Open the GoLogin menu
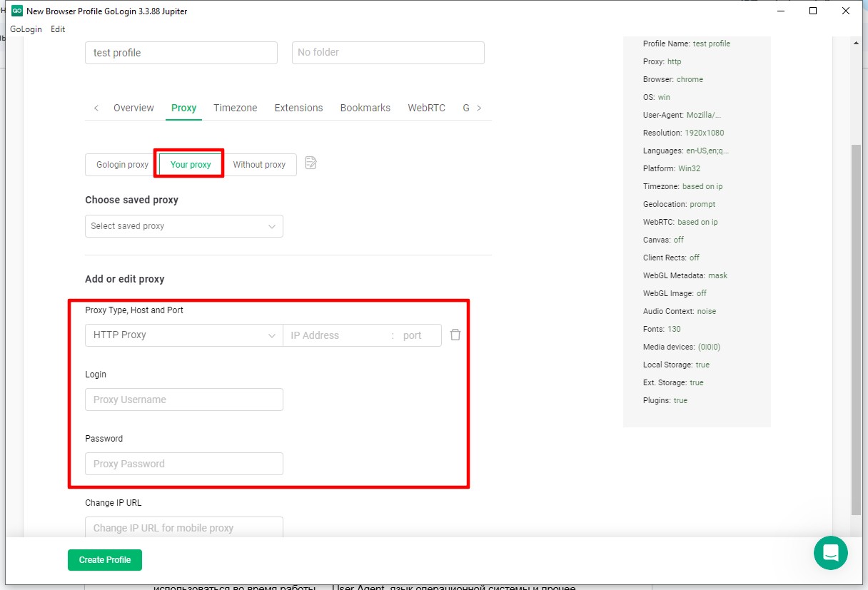Viewport: 868px width, 590px height. 26,29
